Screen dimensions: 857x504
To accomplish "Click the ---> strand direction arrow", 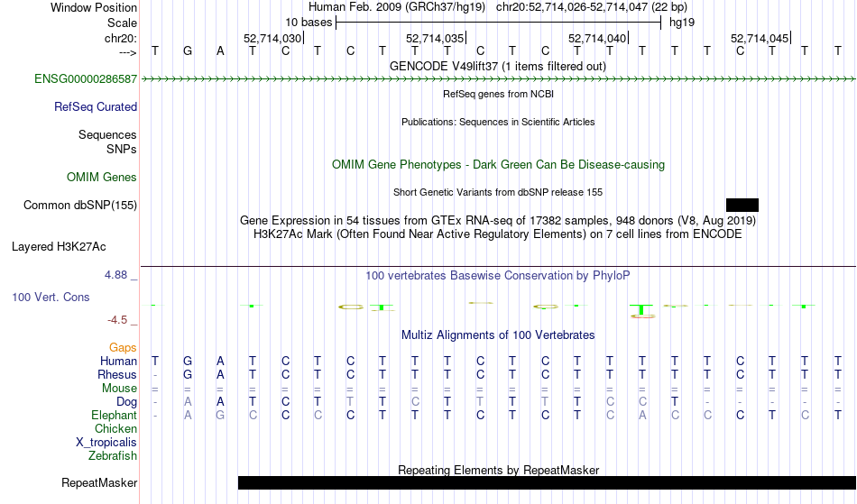I will 127,52.
